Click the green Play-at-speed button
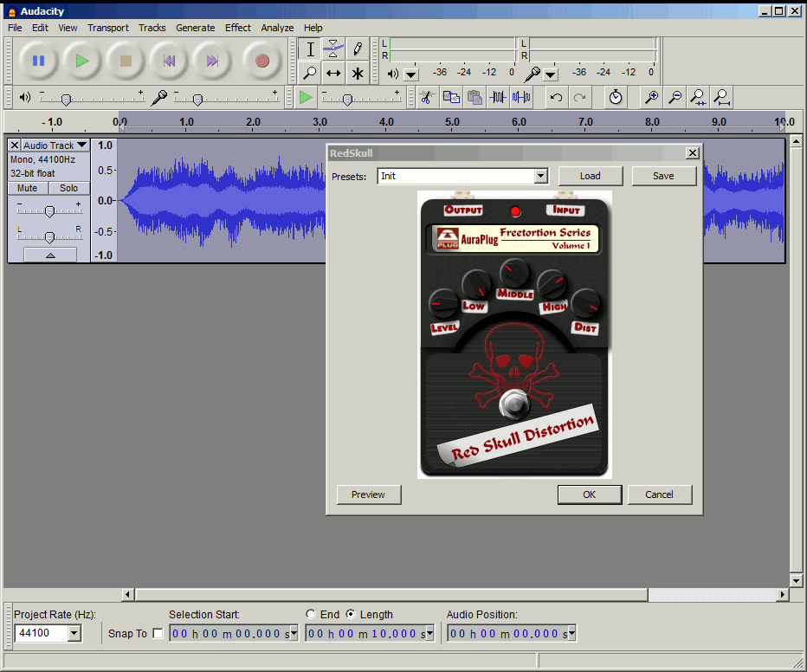This screenshot has width=807, height=672. (306, 97)
